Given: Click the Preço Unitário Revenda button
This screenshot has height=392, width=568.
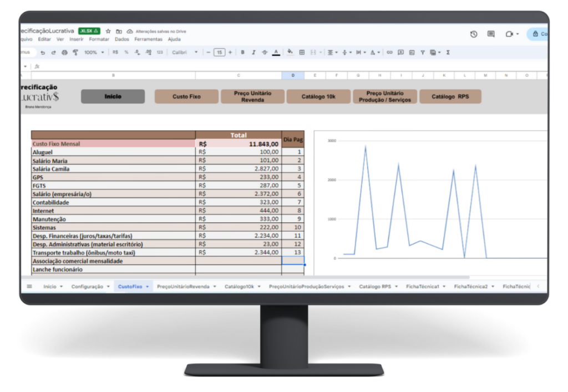Looking at the screenshot, I should [x=252, y=96].
